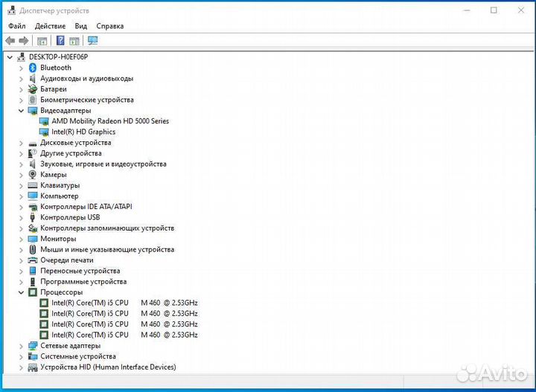This screenshot has height=392, width=536.
Task: Click the Видеоадаптеры display icon
Action: [33, 111]
